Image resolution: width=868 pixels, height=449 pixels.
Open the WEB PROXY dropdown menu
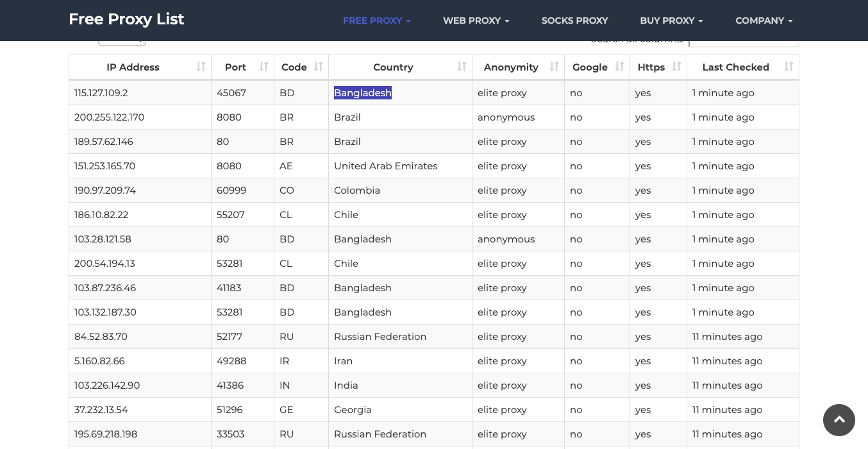point(476,21)
